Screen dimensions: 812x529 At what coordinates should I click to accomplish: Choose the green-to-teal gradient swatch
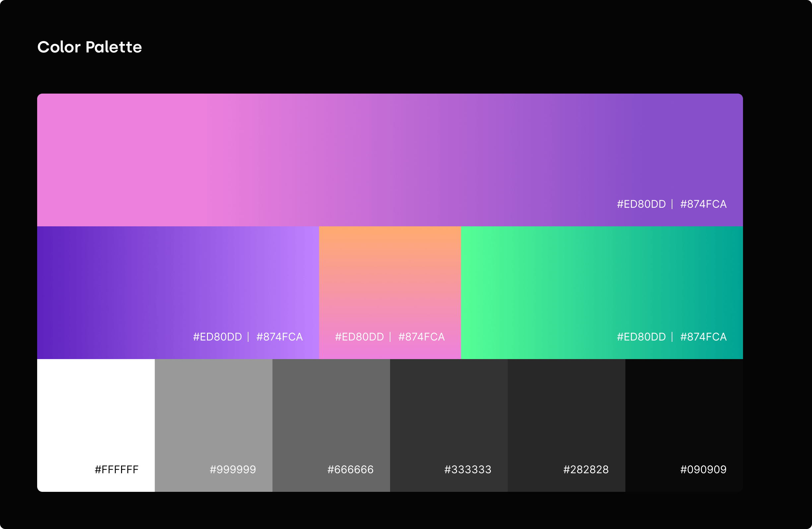tap(602, 292)
